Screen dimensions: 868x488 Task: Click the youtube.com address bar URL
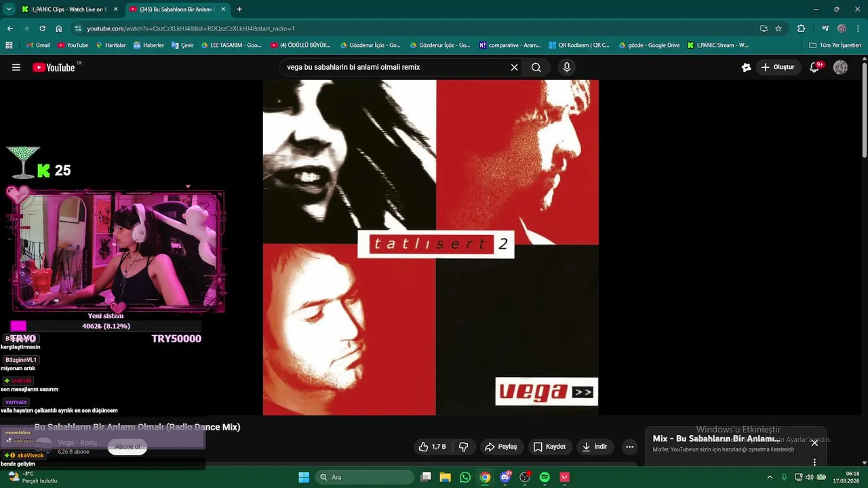click(191, 28)
